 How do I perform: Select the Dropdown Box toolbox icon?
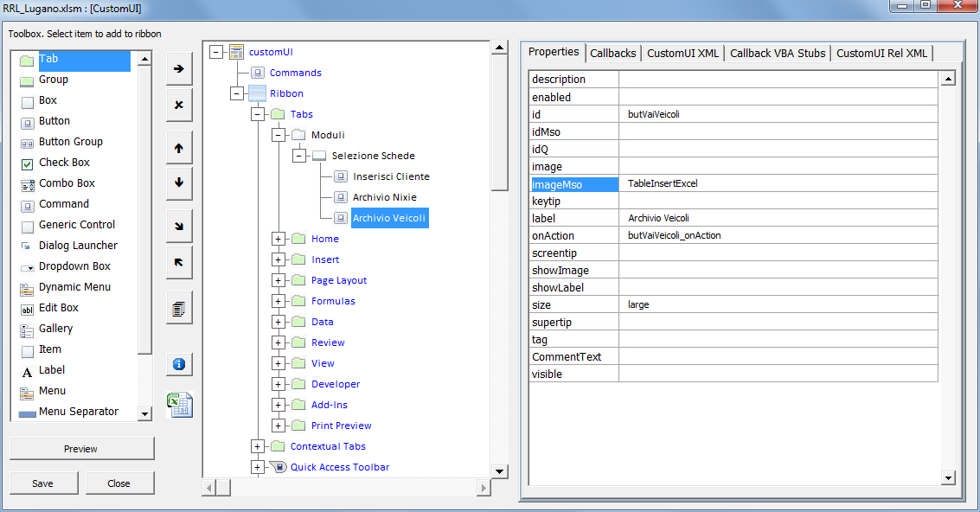[x=27, y=268]
